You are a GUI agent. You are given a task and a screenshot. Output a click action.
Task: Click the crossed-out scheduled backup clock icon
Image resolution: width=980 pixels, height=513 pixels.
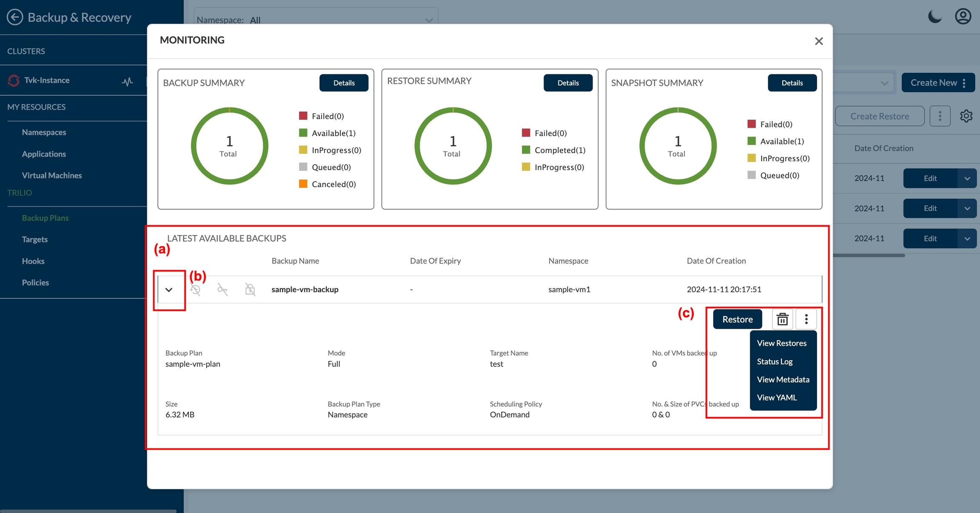click(x=195, y=290)
